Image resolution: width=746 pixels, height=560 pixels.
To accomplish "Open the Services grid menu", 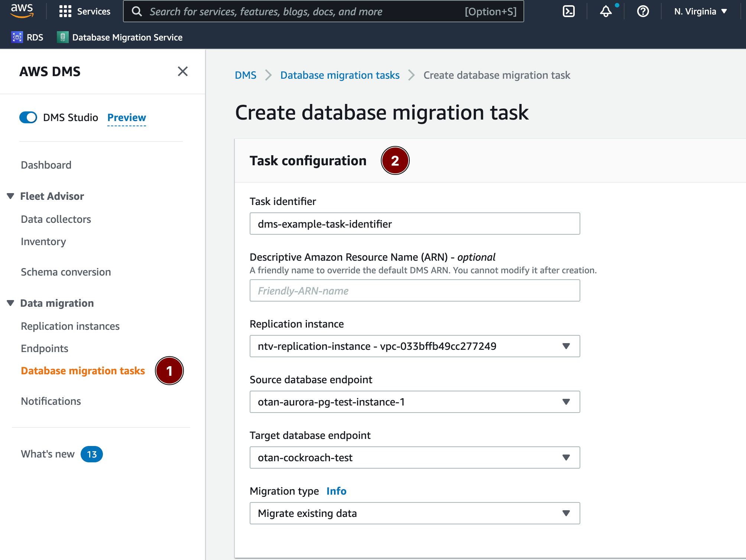I will point(65,12).
